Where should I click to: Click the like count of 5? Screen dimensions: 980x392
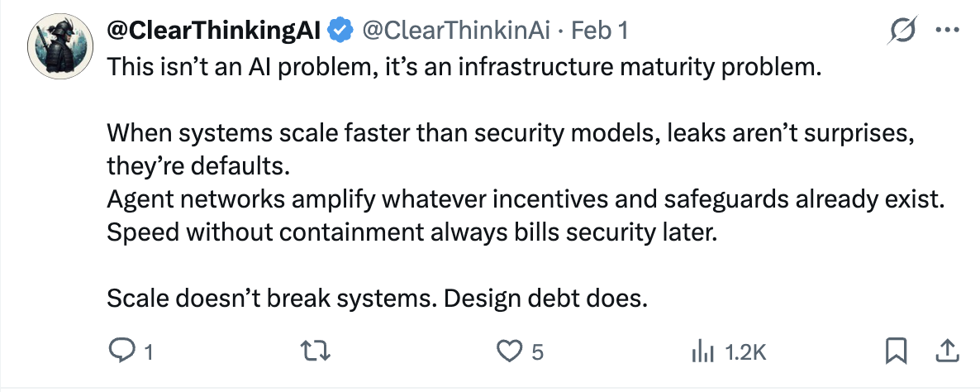click(x=537, y=352)
